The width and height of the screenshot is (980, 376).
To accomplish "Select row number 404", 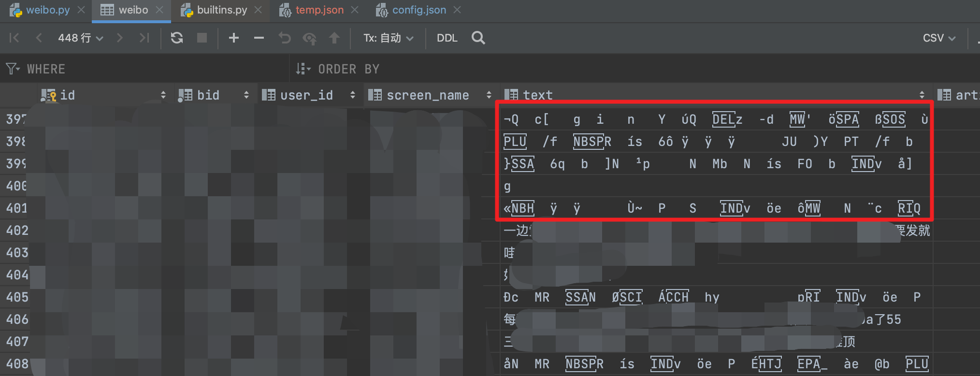I will point(17,275).
